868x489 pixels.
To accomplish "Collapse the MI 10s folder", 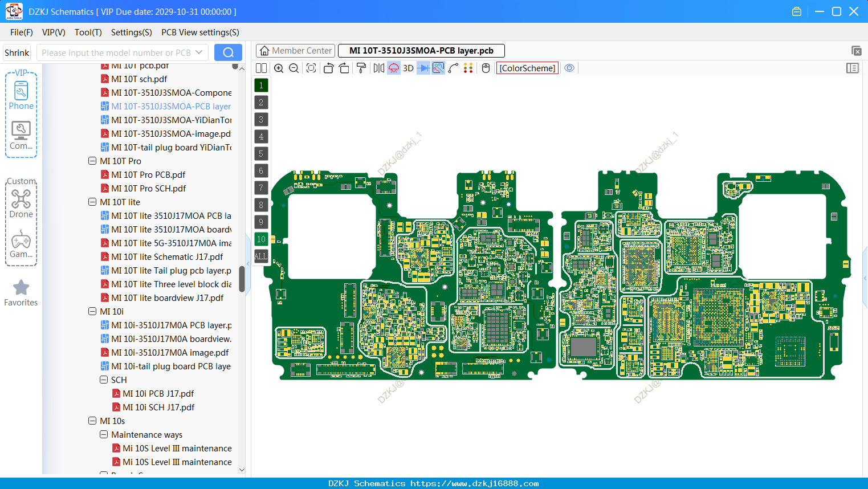I will pos(92,421).
